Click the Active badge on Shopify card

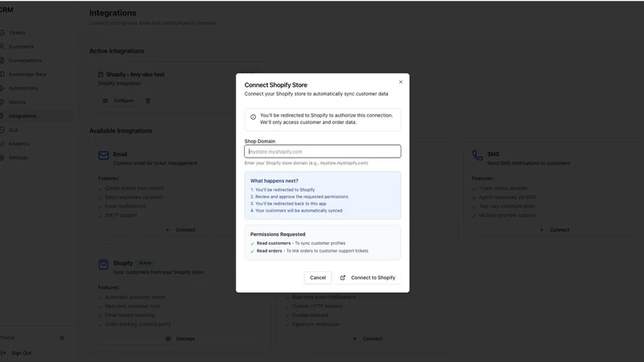click(145, 263)
